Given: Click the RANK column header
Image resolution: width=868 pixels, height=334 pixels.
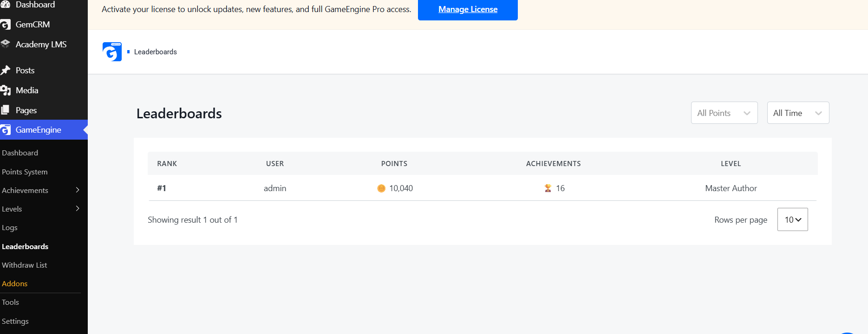Looking at the screenshot, I should tap(167, 164).
